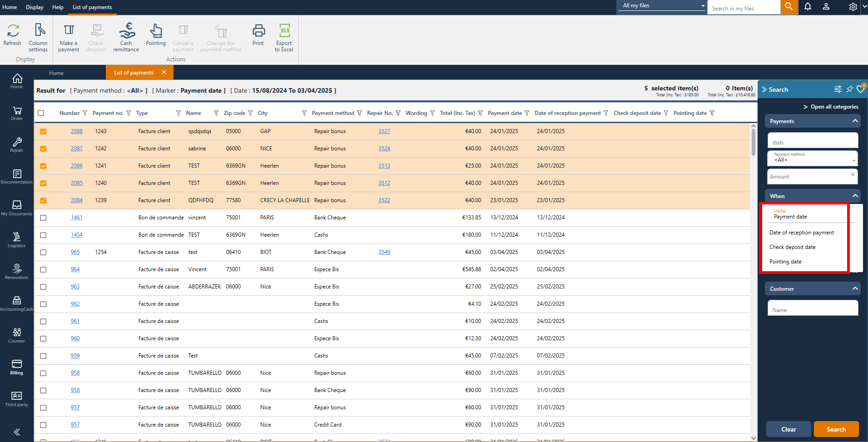
Task: Select Date of reception payment marker
Action: pos(802,233)
